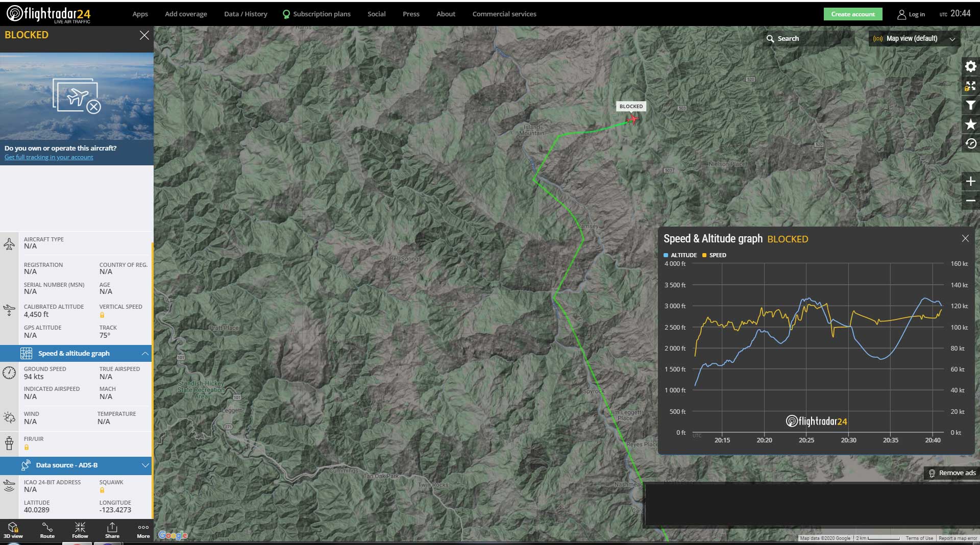Share this flight
Screen dimensions: 980x545
[112, 530]
